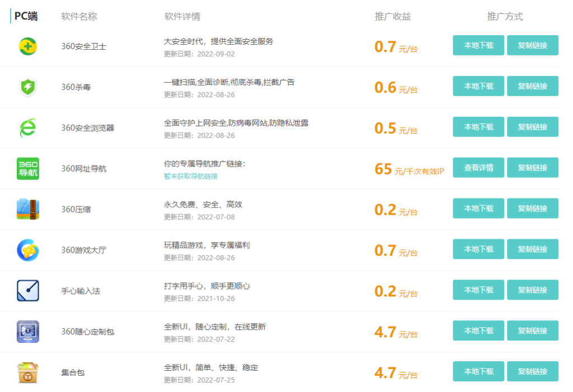Click 本地下载 for 360杀毒
Image resolution: width=573 pixels, height=392 pixels.
tap(478, 86)
